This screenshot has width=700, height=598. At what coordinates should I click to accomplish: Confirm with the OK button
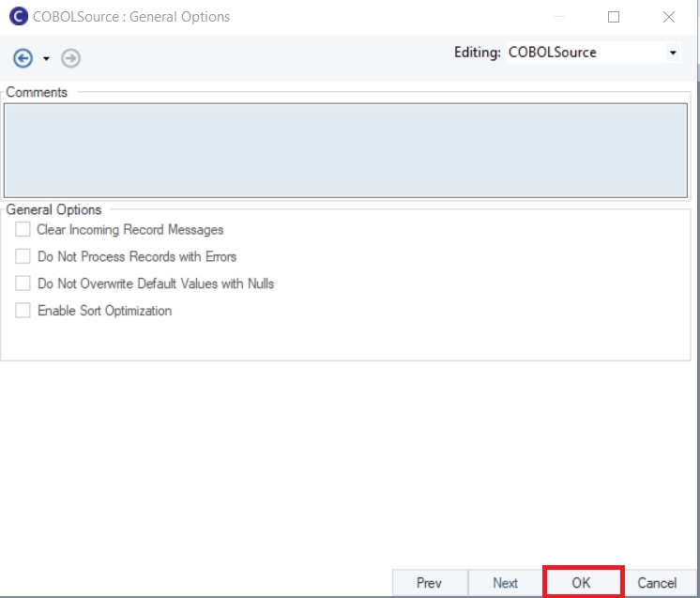click(x=582, y=583)
